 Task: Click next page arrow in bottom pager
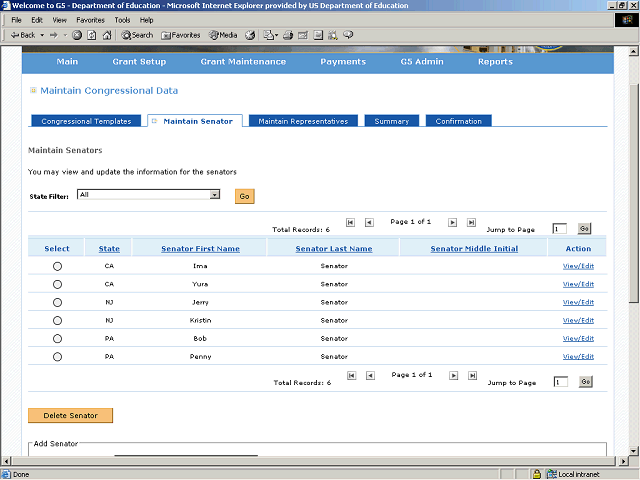click(453, 375)
